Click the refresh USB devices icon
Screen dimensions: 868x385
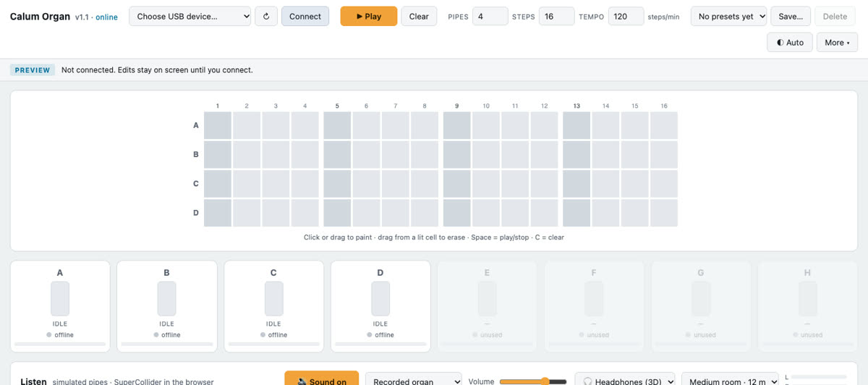266,16
